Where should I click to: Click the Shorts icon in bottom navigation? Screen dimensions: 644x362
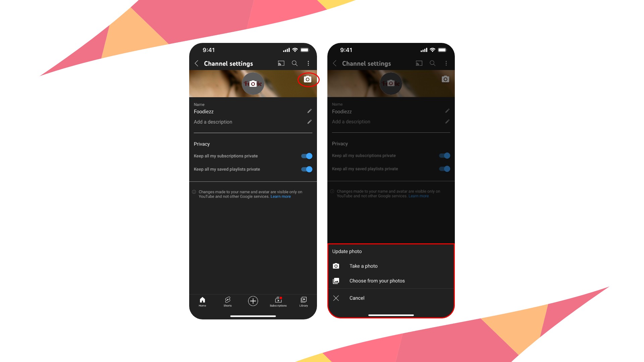point(228,301)
